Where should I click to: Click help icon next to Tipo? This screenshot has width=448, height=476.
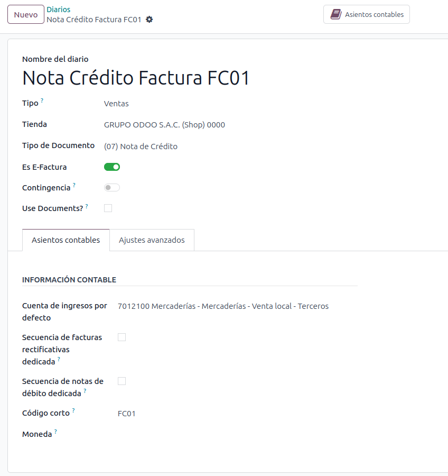click(42, 100)
